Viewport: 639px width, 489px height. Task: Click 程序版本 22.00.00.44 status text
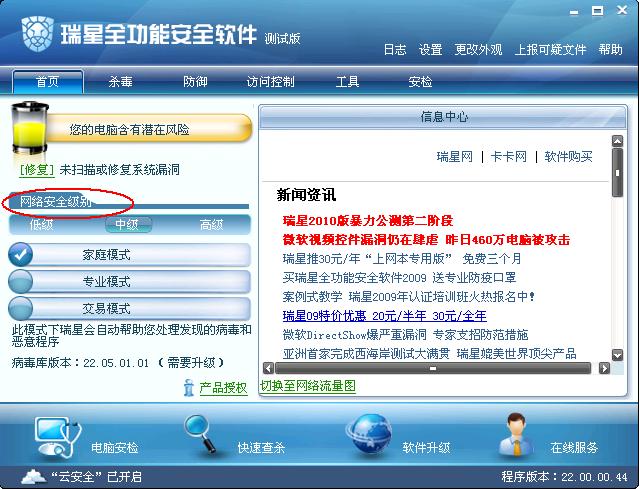564,477
